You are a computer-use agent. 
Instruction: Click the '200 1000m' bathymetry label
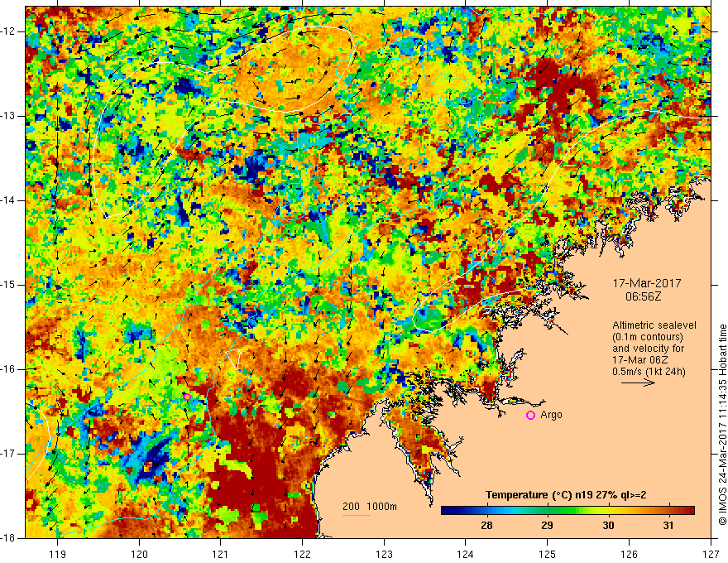click(x=370, y=507)
